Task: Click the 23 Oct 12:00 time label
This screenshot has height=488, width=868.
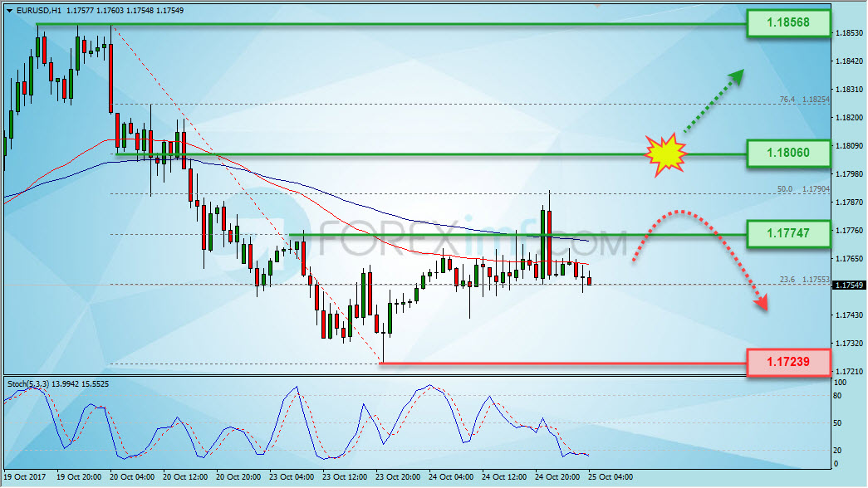Action: (x=345, y=477)
